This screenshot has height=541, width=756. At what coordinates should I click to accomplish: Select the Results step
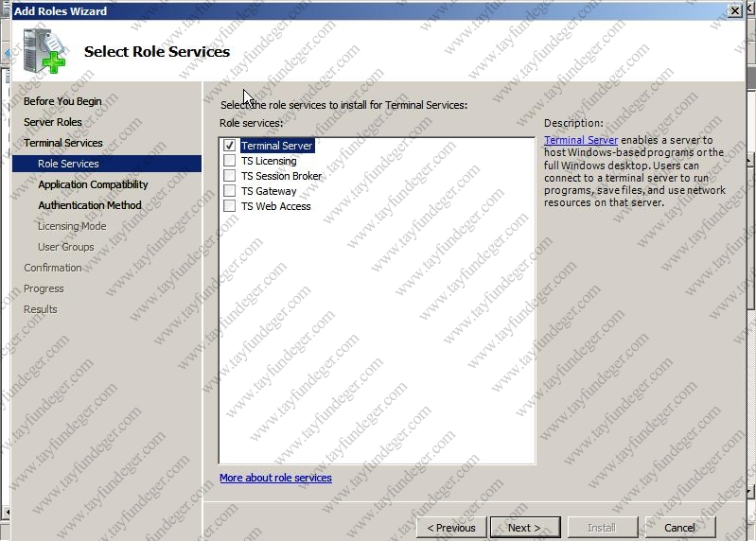[x=41, y=309]
